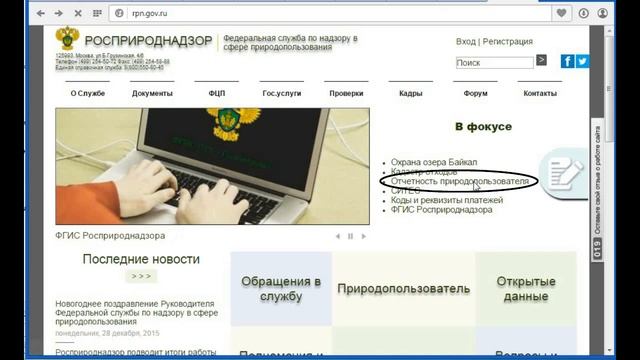This screenshot has height=360, width=640.
Task: Open Отчетность природопользователя link
Action: [x=460, y=181]
